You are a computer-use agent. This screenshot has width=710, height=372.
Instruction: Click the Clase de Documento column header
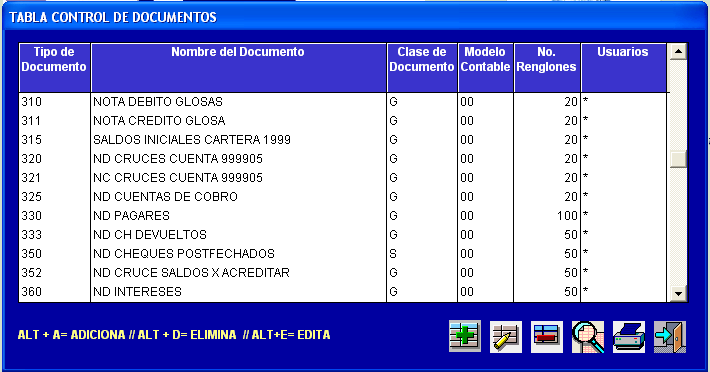click(422, 68)
